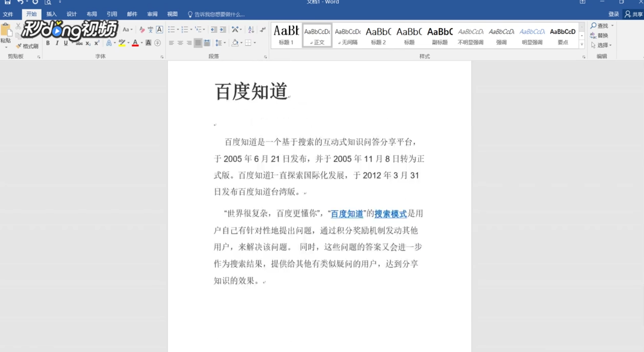This screenshot has width=644, height=352.
Task: Click the multilevel list icon
Action: (198, 29)
